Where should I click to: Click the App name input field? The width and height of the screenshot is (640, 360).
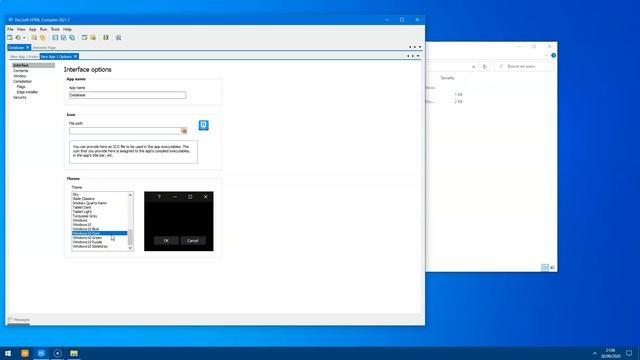[x=127, y=95]
